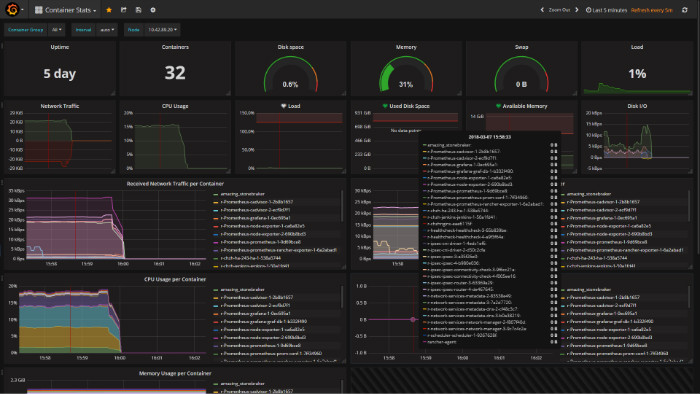
Task: Open the Disk space panel title menu
Action: point(291,47)
